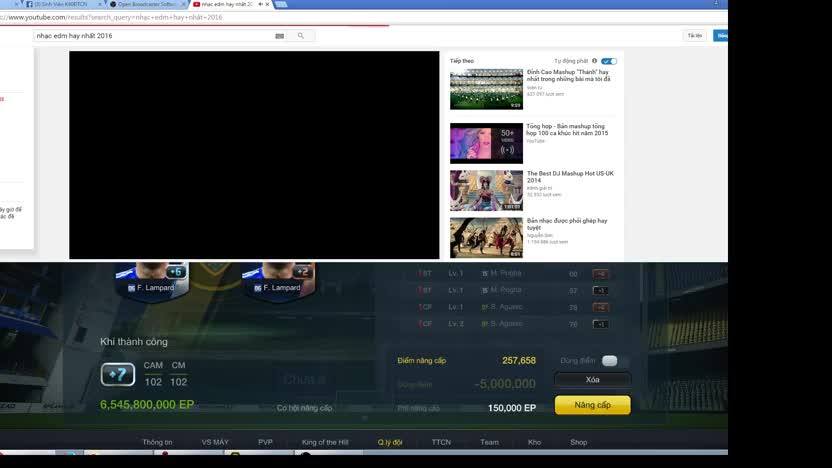Click the +1 badge on Lv.2 S. Aguero row
This screenshot has width=832, height=468.
(x=600, y=324)
